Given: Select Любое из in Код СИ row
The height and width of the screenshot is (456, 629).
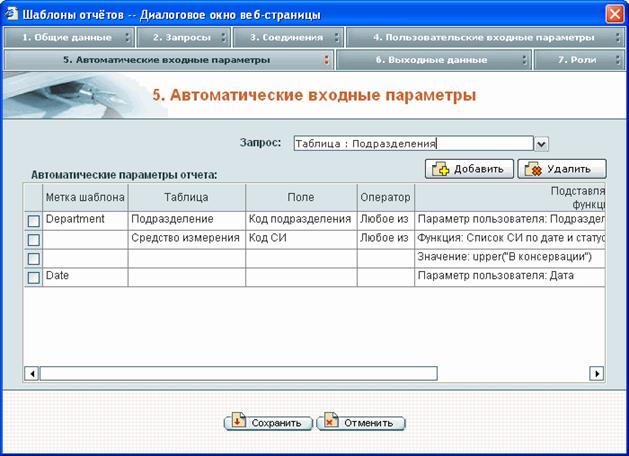Looking at the screenshot, I should (x=386, y=239).
